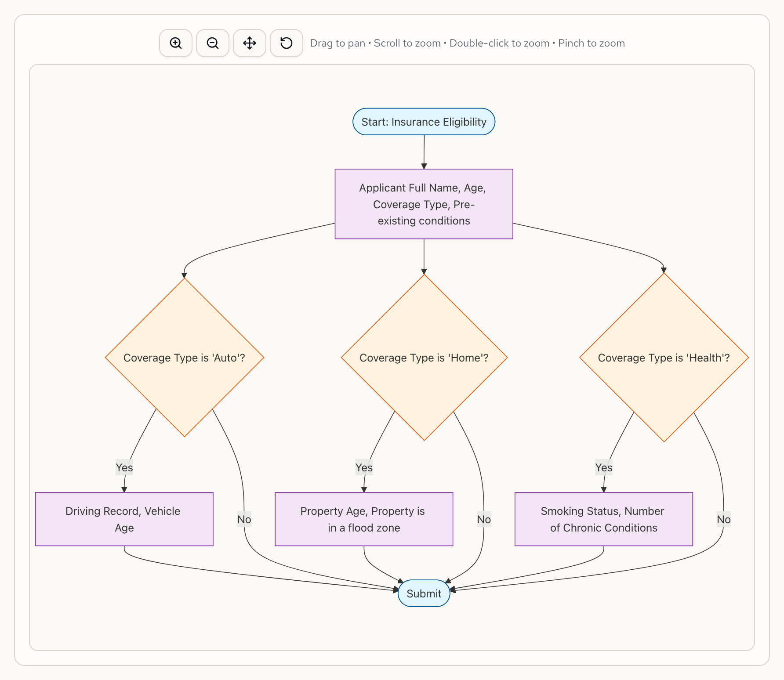784x680 pixels.
Task: Click the 'Property Age, Property is in a flood zone' node
Action: click(x=363, y=519)
